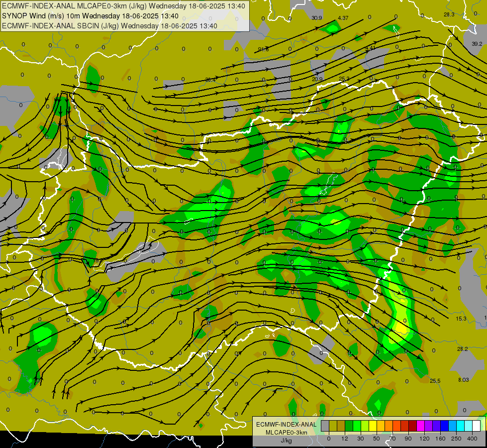Image resolution: width=487 pixels, height=448 pixels.
Task: Click the legend scale label 160
Action: pyautogui.click(x=440, y=439)
